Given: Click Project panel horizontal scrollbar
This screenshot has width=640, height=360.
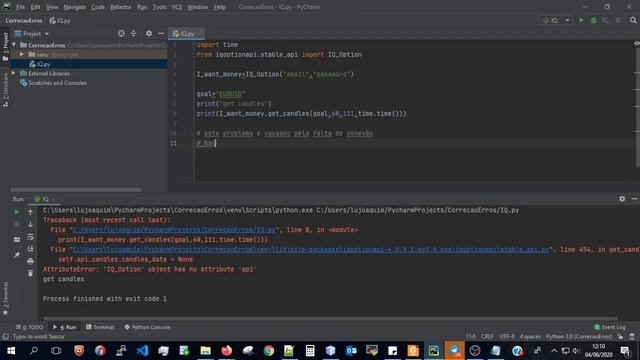Looking at the screenshot, I should click(76, 190).
